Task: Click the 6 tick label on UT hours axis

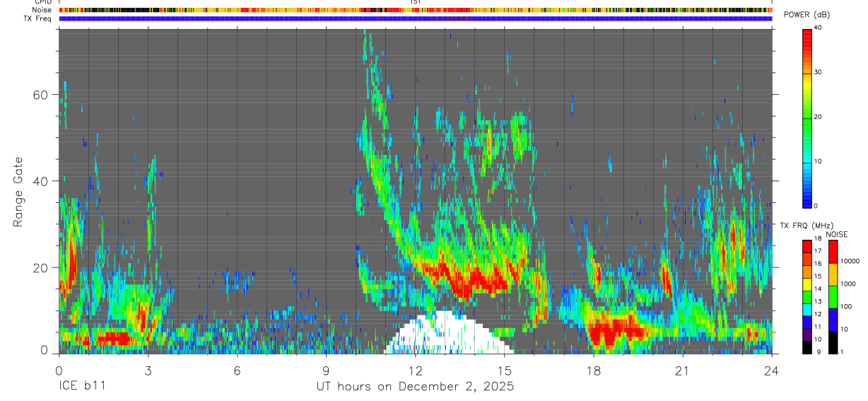Action: click(237, 370)
